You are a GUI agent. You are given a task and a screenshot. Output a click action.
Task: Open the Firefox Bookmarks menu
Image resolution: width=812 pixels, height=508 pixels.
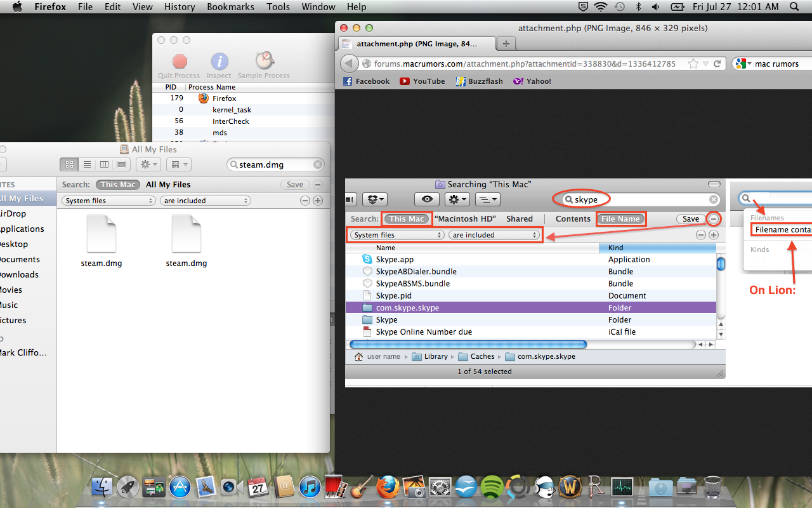point(230,7)
